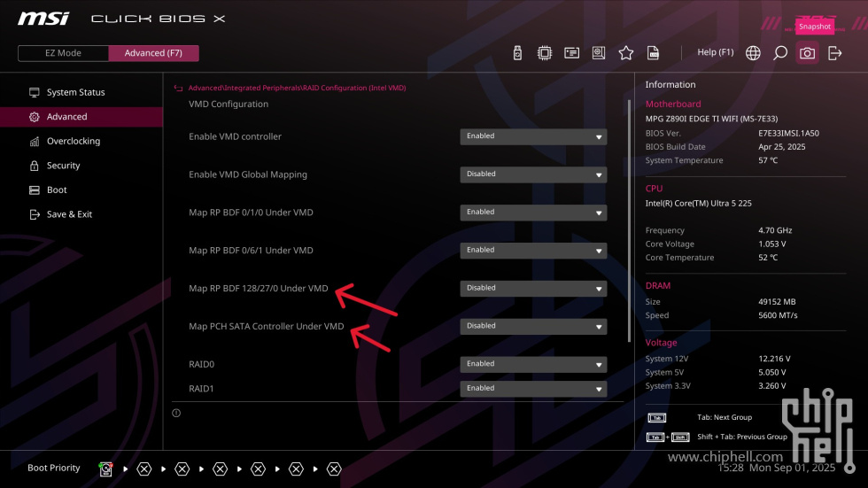Open the M-Flash USB drive icon
Image resolution: width=868 pixels, height=488 pixels.
(x=517, y=53)
